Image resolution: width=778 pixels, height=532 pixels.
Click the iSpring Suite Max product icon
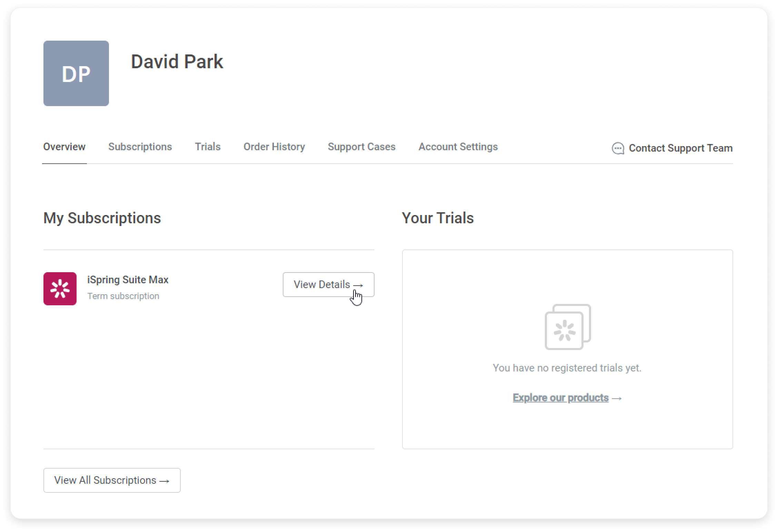60,289
